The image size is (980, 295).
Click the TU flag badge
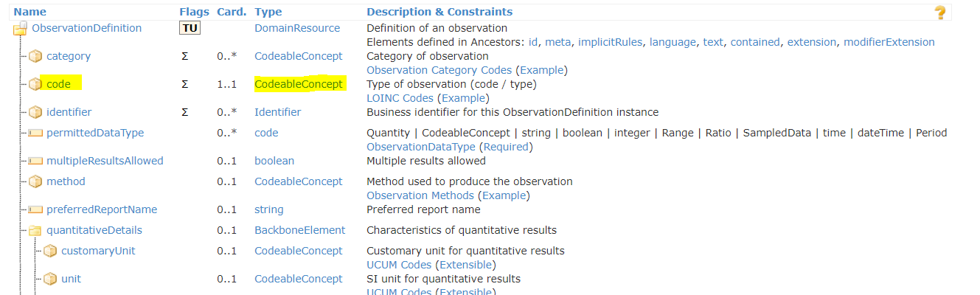point(190,28)
